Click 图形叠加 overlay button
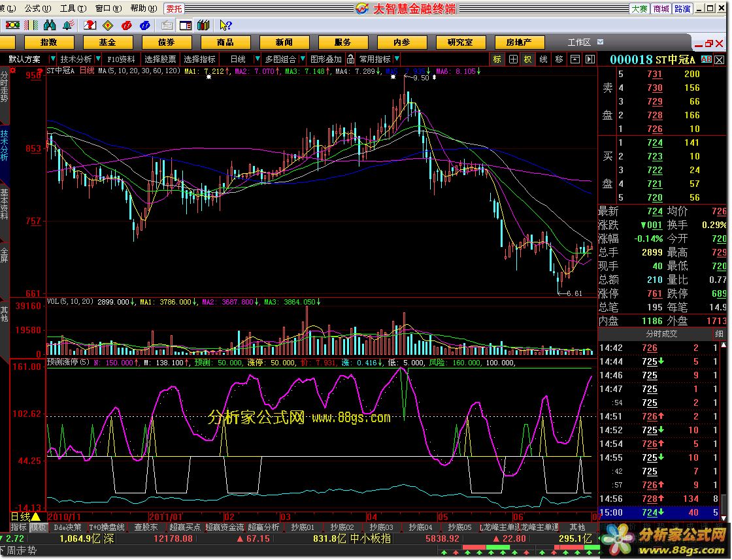 coord(326,59)
